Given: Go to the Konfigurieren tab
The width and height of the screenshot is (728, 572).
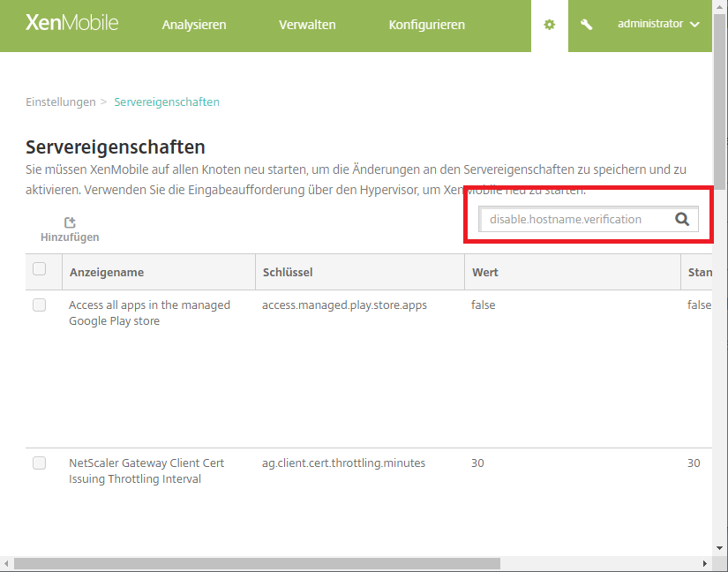Looking at the screenshot, I should point(426,25).
